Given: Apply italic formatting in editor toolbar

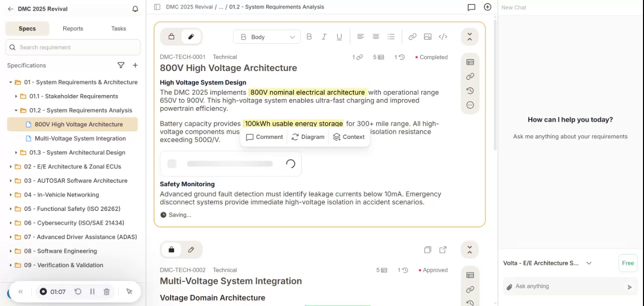Looking at the screenshot, I should (324, 37).
